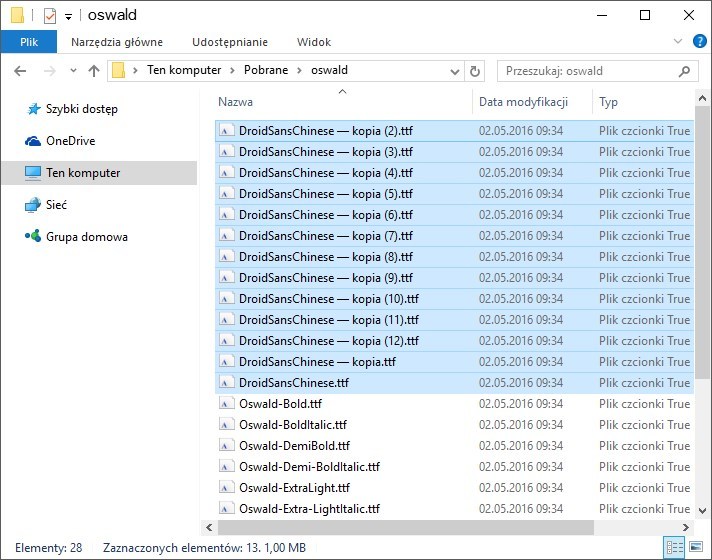Click the vertical scrollbar up arrow
This screenshot has width=712, height=560.
[702, 98]
